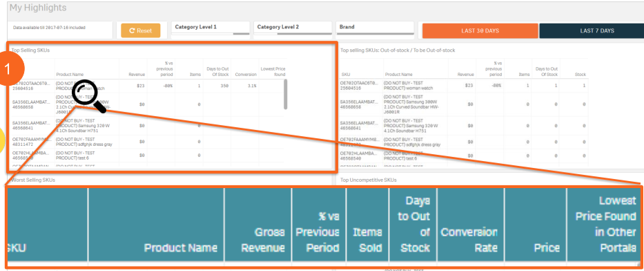Open the Category Level 1 filter
644x271 pixels.
210,29
